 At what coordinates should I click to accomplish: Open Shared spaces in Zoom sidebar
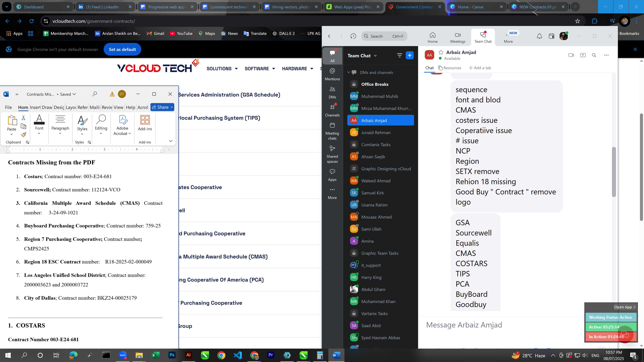(332, 154)
